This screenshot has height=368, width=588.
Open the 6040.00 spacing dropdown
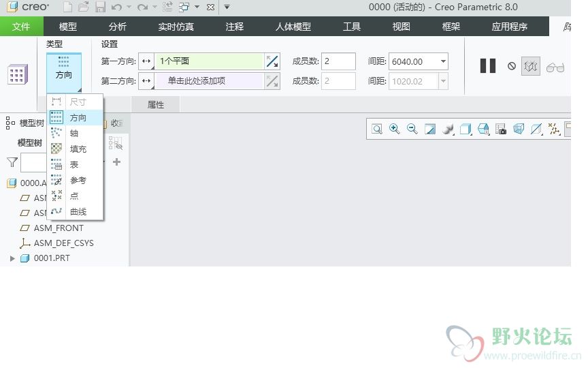click(x=443, y=61)
